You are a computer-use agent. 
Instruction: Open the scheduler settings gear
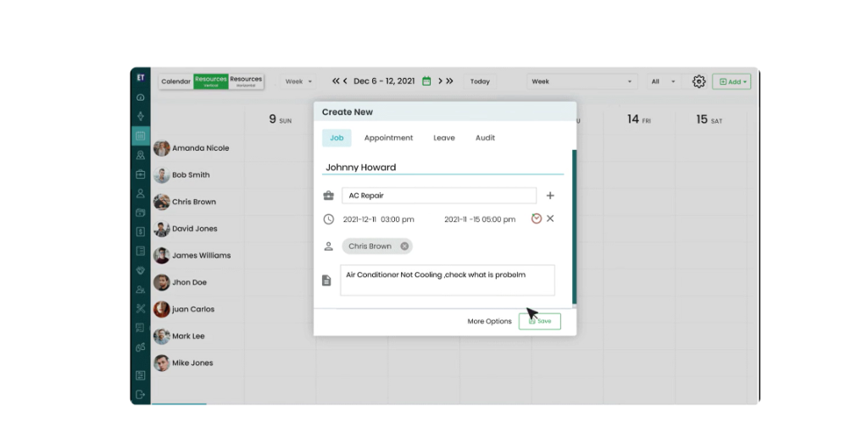tap(698, 81)
